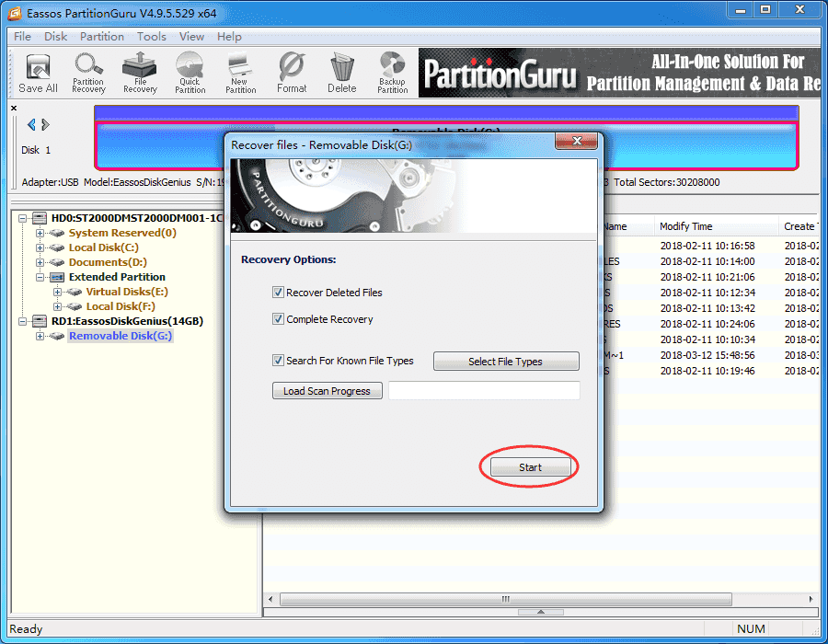Click the PartitionGuru title bar app icon
The height and width of the screenshot is (644, 828).
tap(16, 13)
